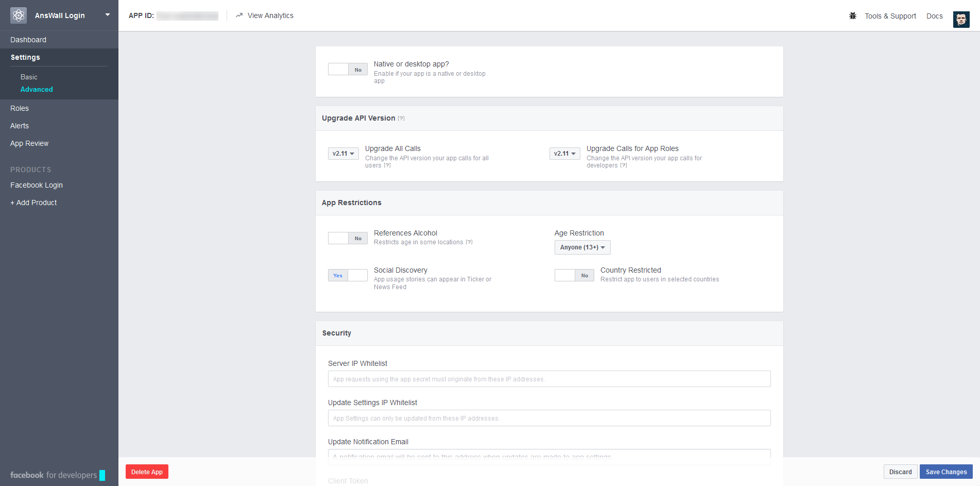Open Upgrade All Calls version dropdown
The height and width of the screenshot is (486, 980).
click(343, 154)
